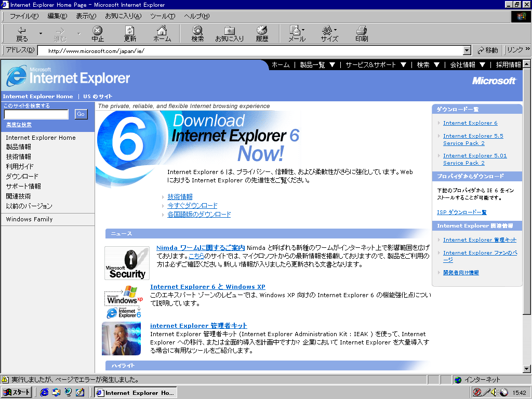The image size is (532, 399).
Task: Click the Go search button
Action: pyautogui.click(x=81, y=114)
